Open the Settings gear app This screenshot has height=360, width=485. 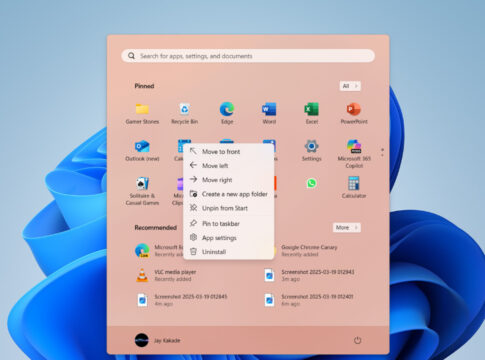pos(312,150)
